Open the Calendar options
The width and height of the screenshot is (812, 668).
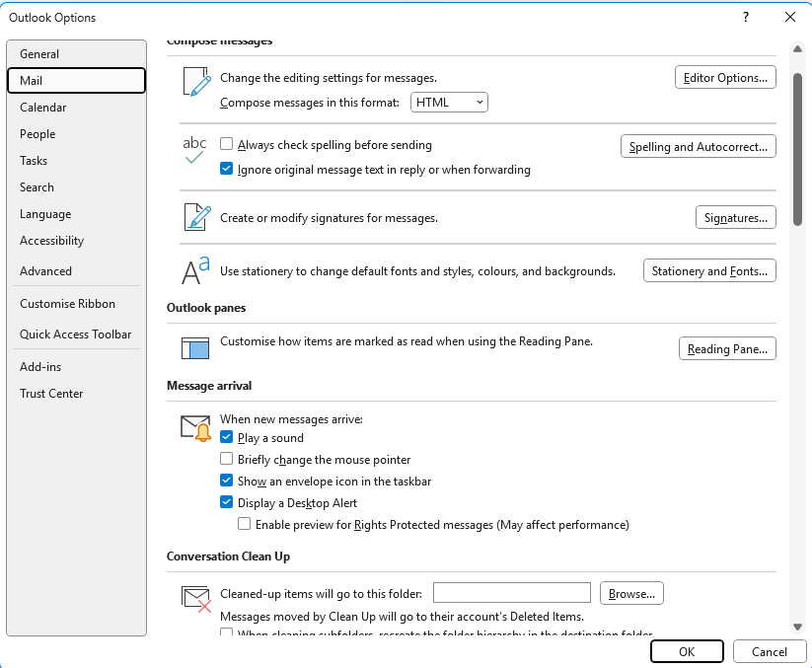point(77,108)
